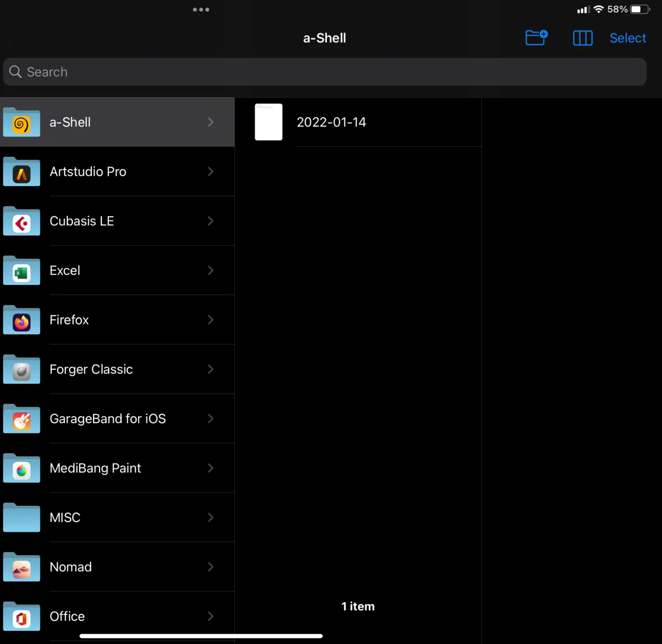
Task: Expand the Artstudio Pro row chevron
Action: 210,172
